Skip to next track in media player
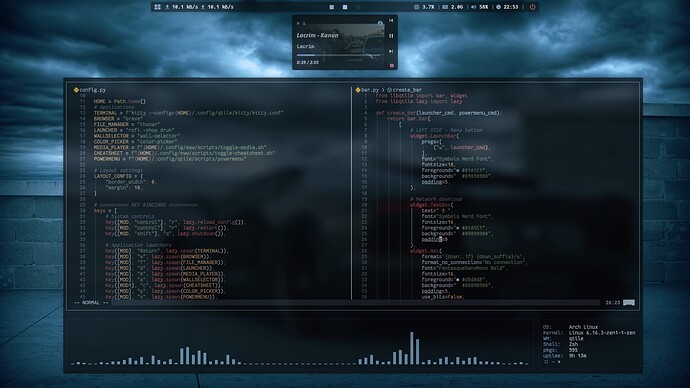 tap(391, 51)
